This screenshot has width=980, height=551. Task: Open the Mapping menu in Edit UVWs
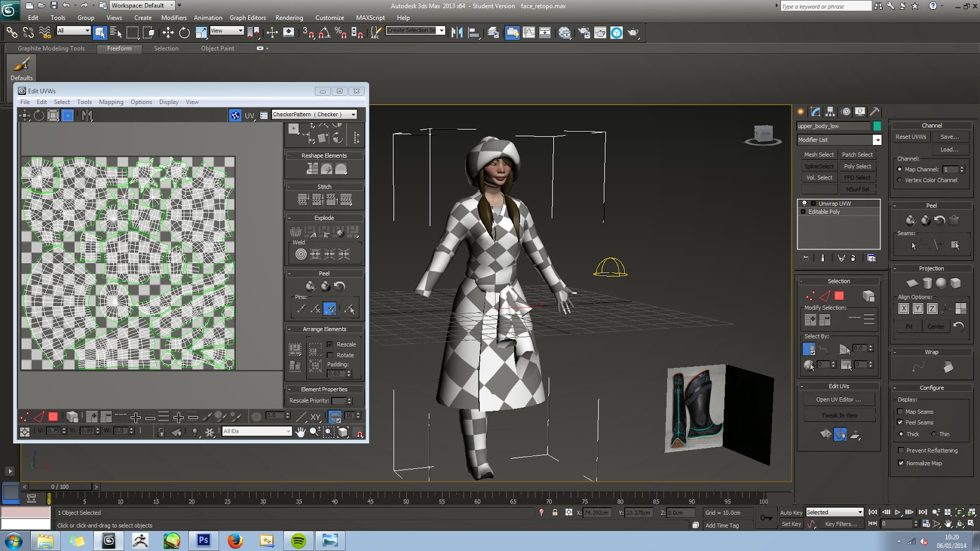coord(111,102)
